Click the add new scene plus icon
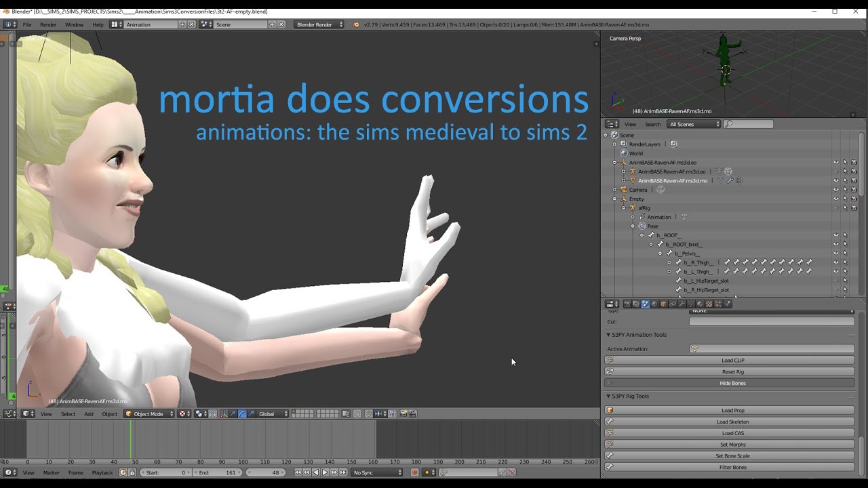 (x=272, y=24)
